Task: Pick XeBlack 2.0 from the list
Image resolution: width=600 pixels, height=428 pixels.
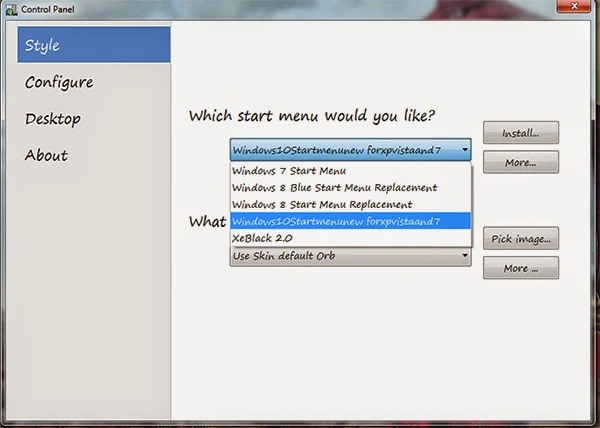Action: pos(351,238)
